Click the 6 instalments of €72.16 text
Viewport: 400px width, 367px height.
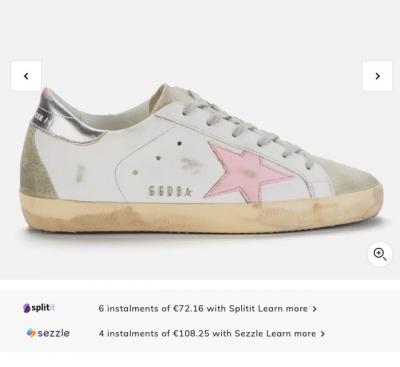tap(151, 309)
